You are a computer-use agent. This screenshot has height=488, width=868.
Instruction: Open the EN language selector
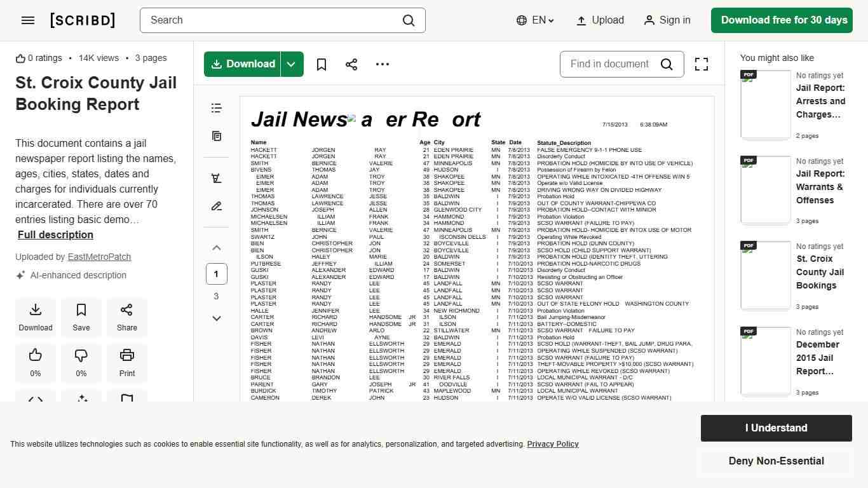coord(535,20)
